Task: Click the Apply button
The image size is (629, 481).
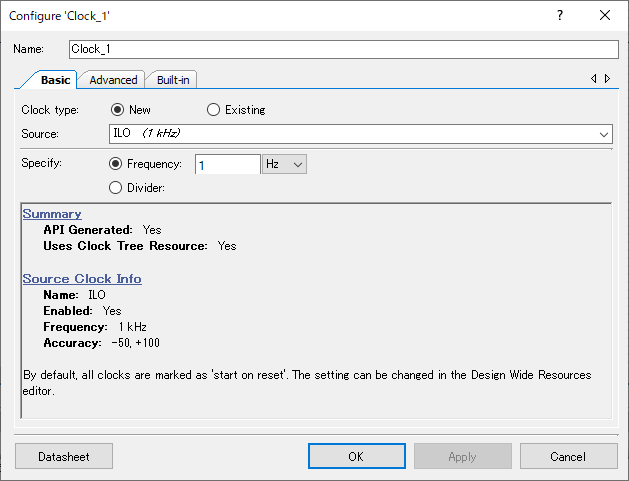Action: (463, 456)
